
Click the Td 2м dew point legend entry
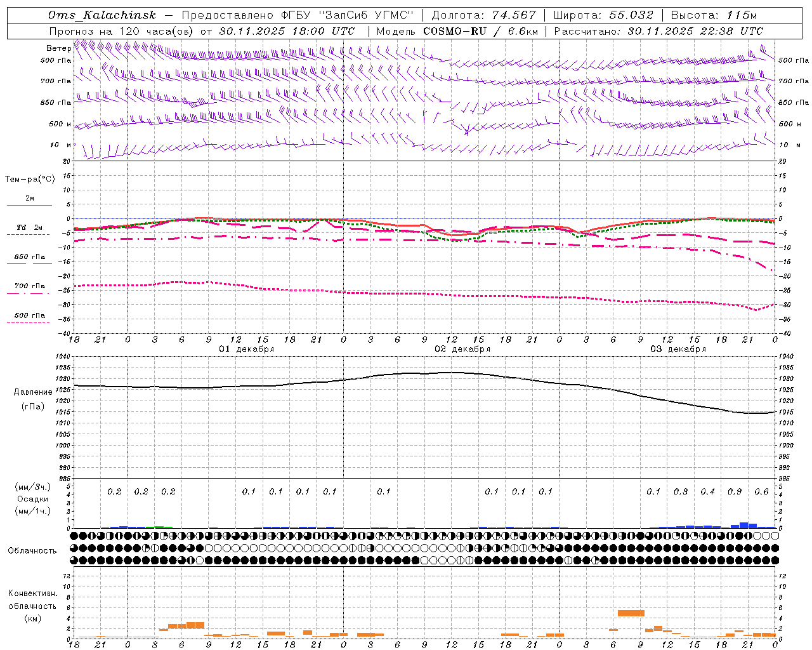pyautogui.click(x=29, y=227)
